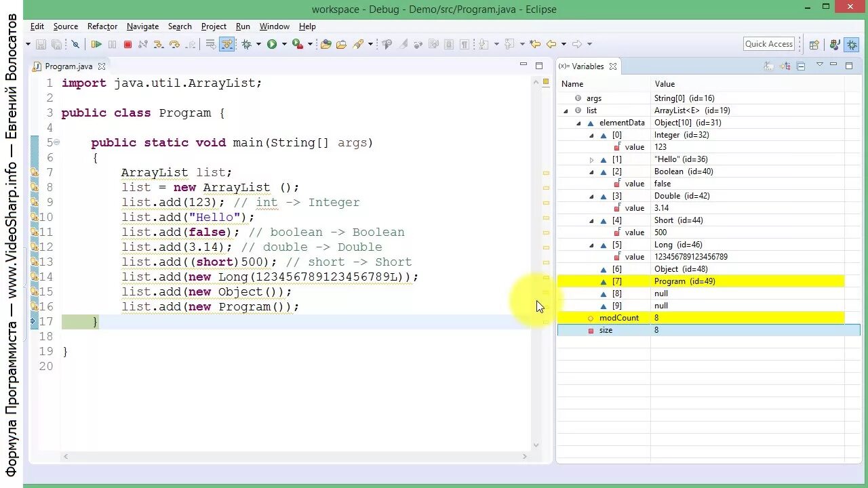Image resolution: width=868 pixels, height=488 pixels.
Task: Maximize the editor area
Action: (x=539, y=66)
